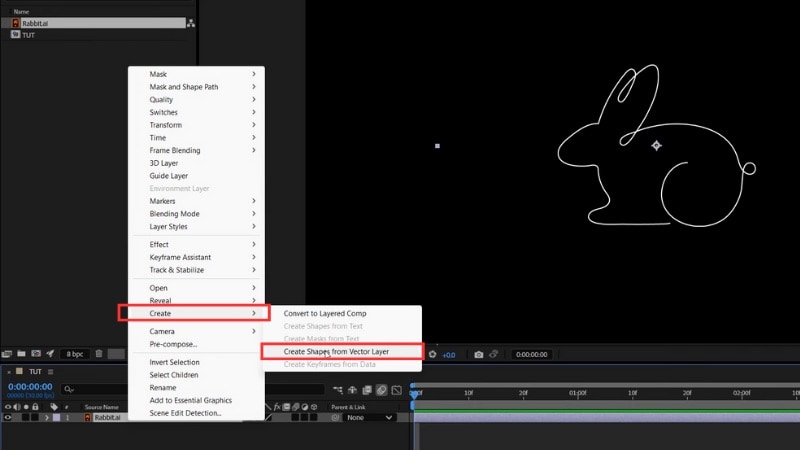The width and height of the screenshot is (800, 450).
Task: Toggle adjustment layer switch for Rabbit.ai
Action: 305,417
